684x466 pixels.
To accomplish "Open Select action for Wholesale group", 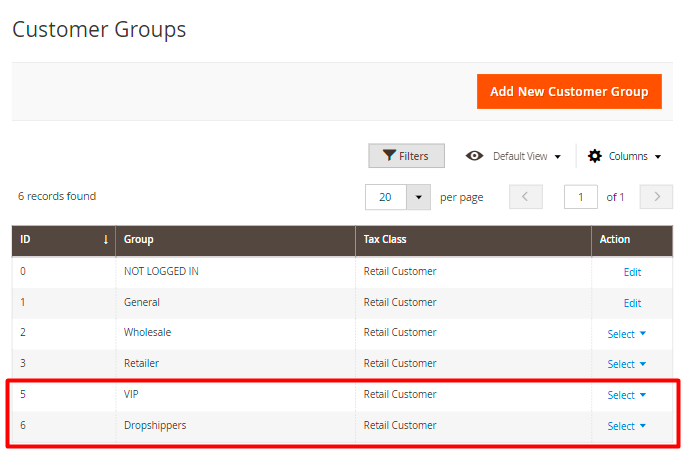I will coord(626,334).
